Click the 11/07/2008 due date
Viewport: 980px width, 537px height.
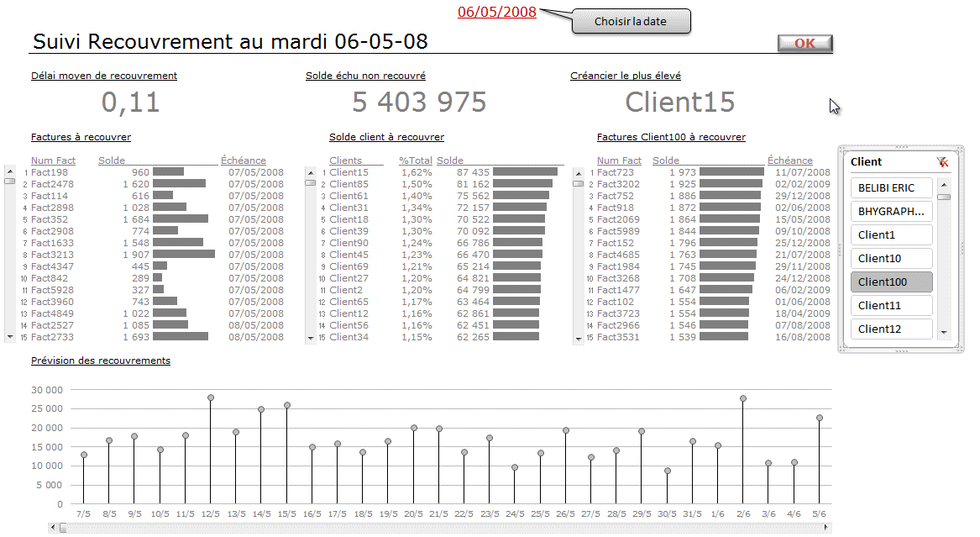[803, 172]
